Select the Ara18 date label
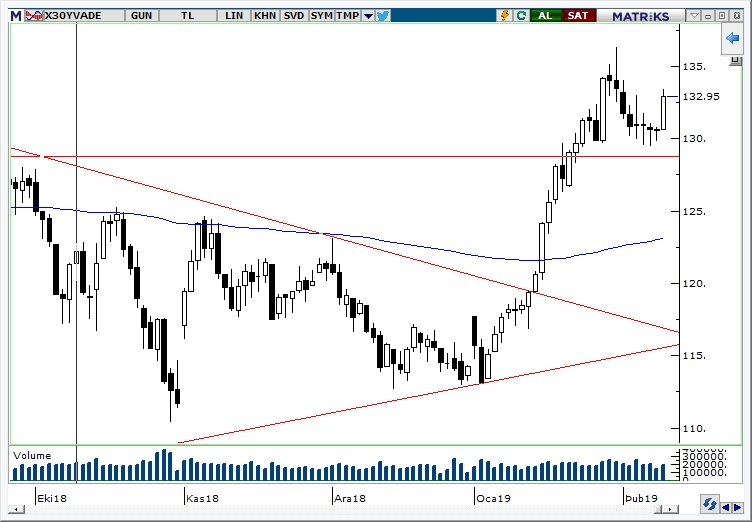This screenshot has height=522, width=752. pos(350,498)
